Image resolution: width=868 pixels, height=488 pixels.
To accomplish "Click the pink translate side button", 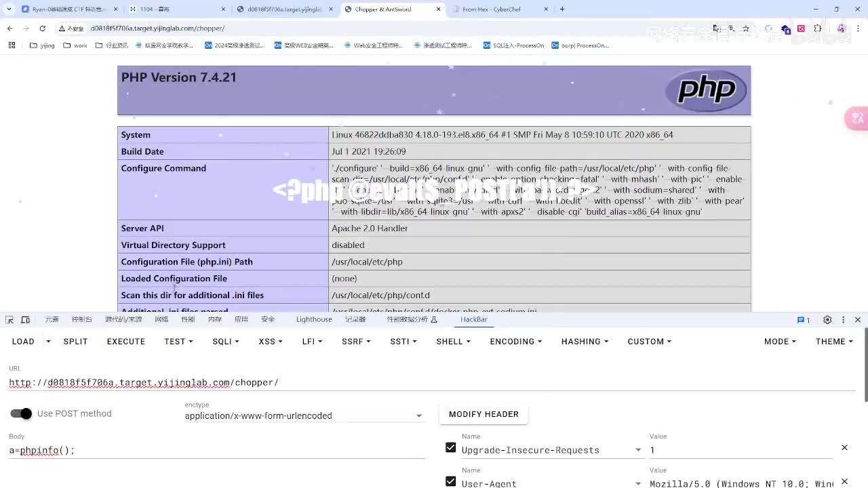I will point(856,118).
